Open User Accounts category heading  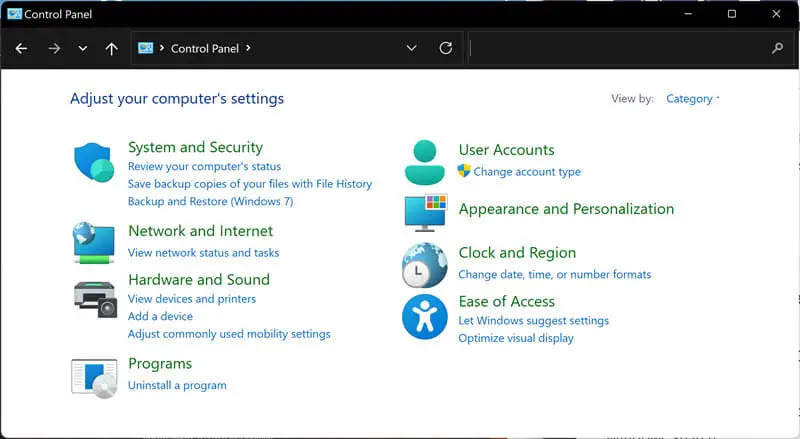click(507, 150)
